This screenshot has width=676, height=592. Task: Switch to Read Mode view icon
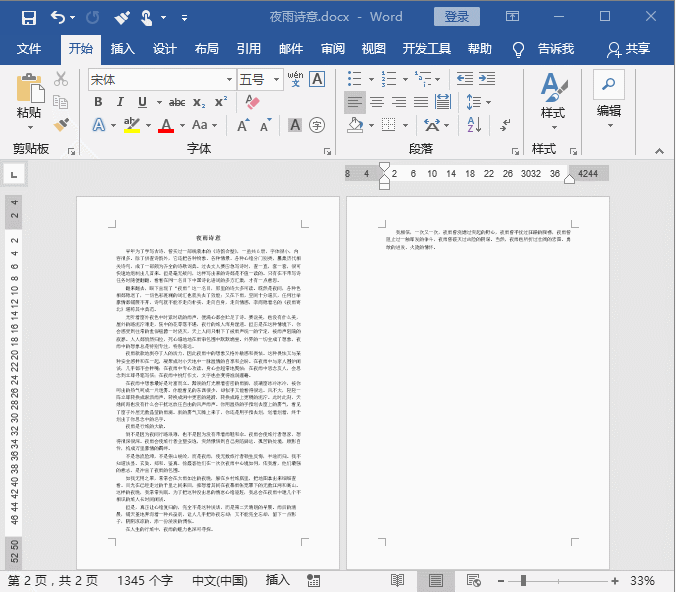point(397,580)
